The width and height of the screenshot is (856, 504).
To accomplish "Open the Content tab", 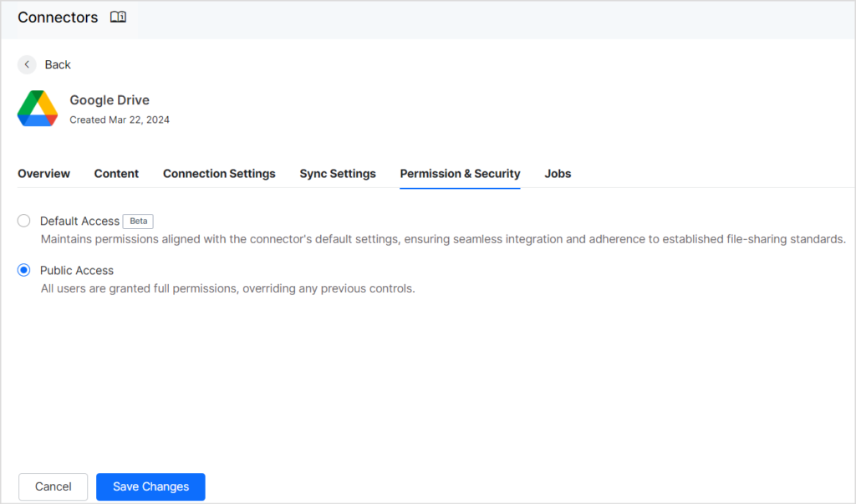I will [x=116, y=173].
